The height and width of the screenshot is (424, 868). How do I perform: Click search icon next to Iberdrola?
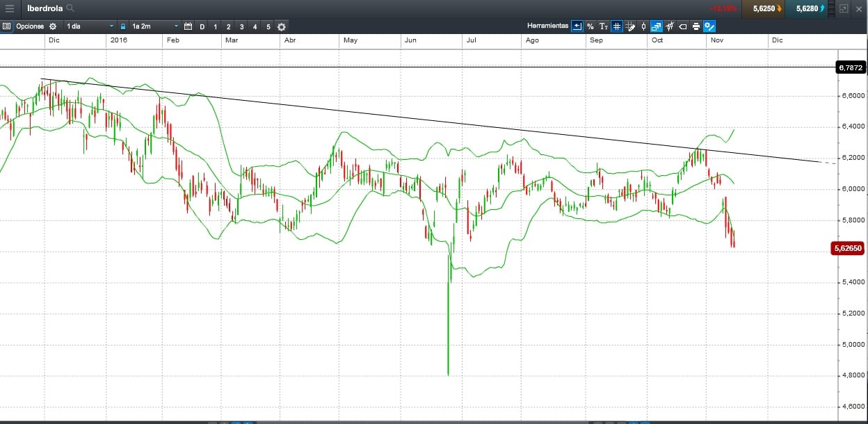coord(70,9)
